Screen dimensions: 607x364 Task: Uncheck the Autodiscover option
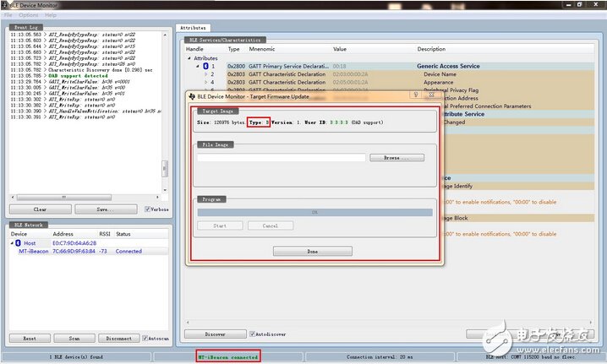(253, 334)
